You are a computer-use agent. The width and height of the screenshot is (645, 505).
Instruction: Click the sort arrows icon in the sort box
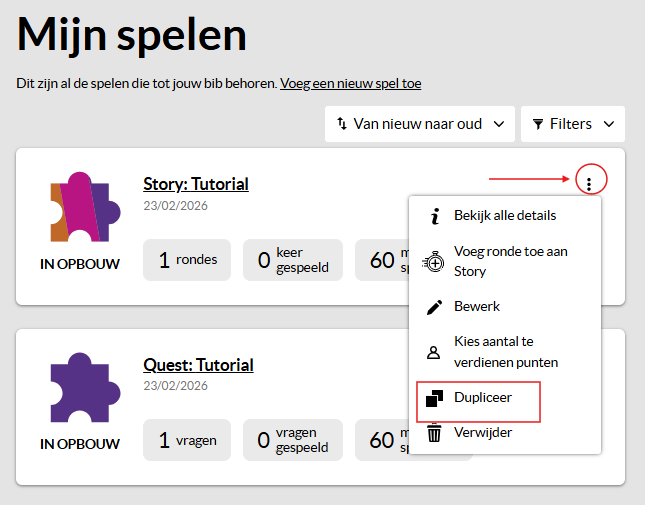341,124
